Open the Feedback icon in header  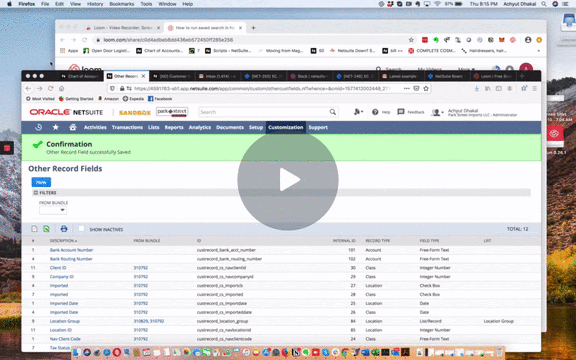click(401, 112)
